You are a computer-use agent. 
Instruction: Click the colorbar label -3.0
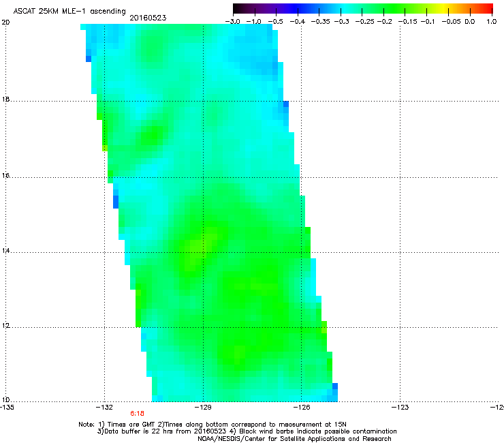[232, 22]
